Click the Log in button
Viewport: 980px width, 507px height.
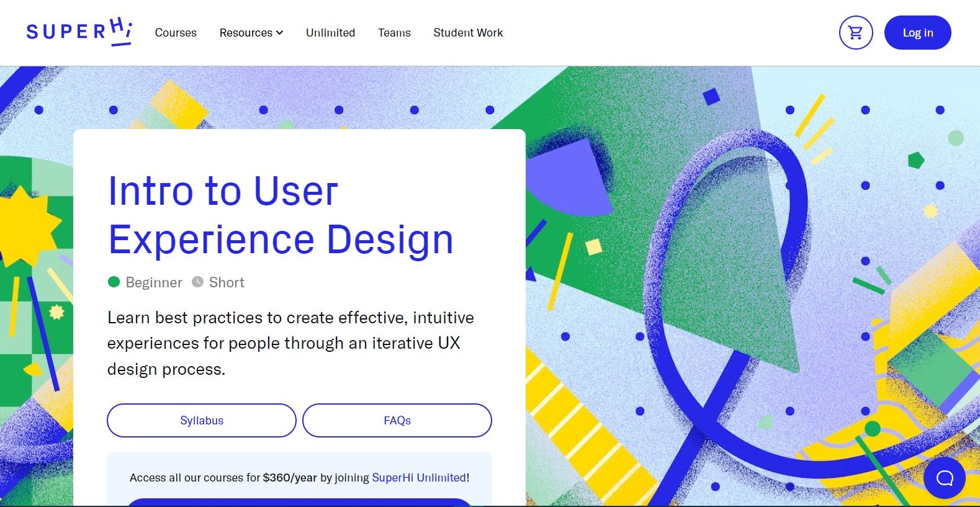918,33
